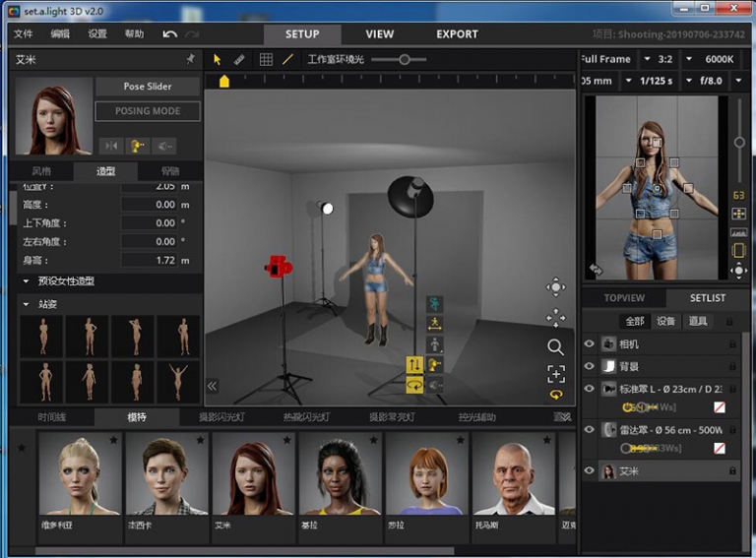Viewport: 756px width, 558px height.
Task: Hide the 雷达罩 light
Action: [590, 429]
